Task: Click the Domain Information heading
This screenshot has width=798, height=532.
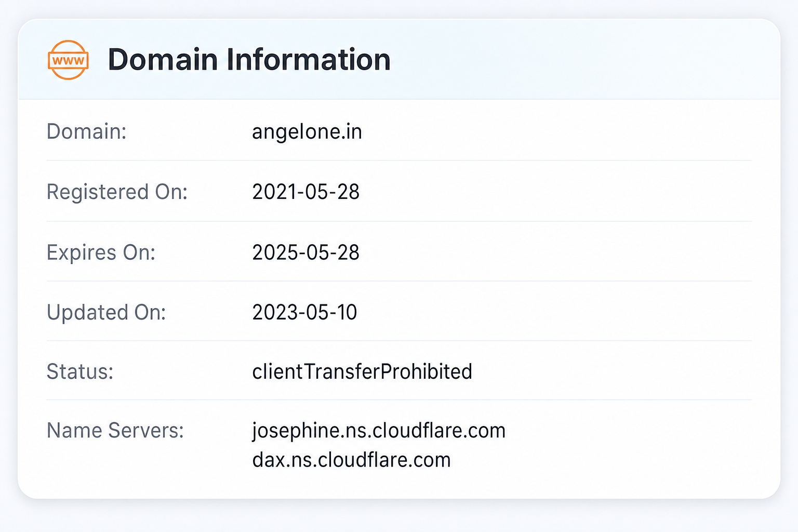Action: click(x=249, y=59)
